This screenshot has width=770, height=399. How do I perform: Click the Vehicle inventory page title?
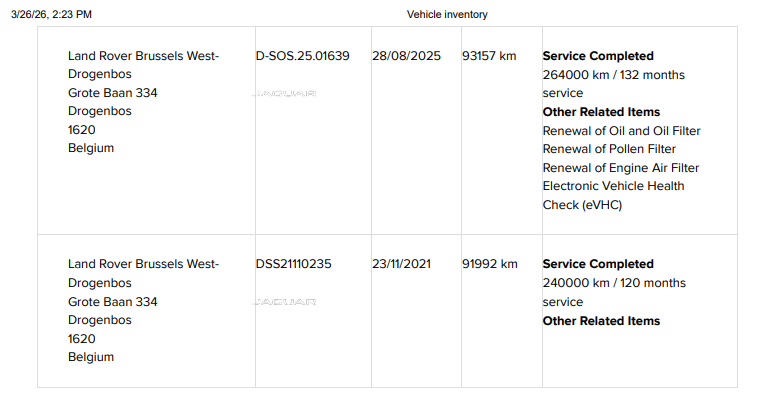(447, 15)
